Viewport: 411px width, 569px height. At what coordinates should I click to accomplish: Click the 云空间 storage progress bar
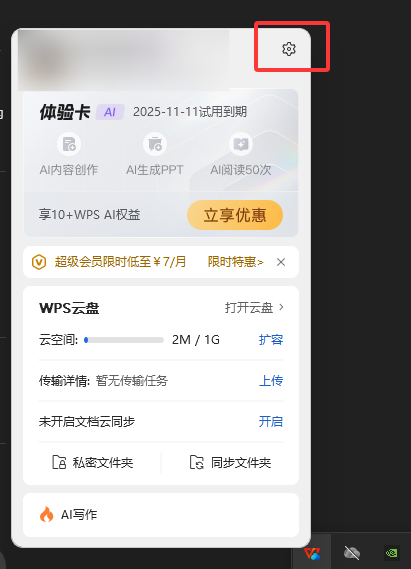coord(124,340)
